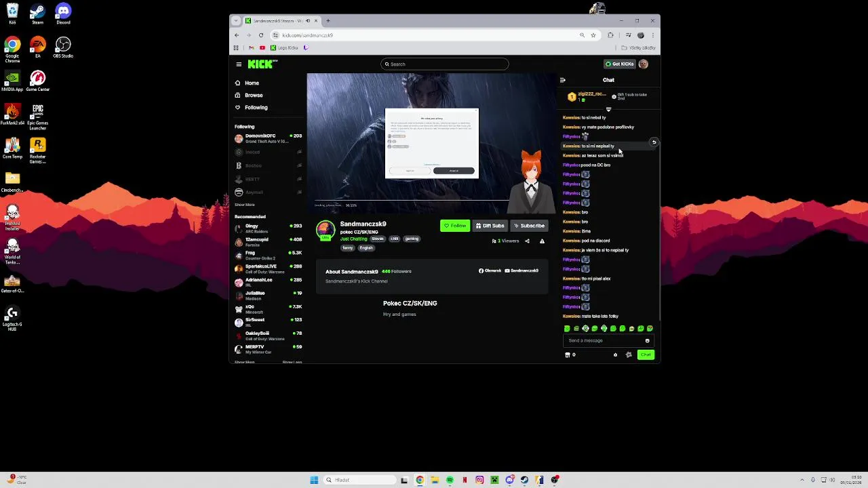Open Gmail bookmark in bookmarks bar
The height and width of the screenshot is (488, 868).
point(252,47)
